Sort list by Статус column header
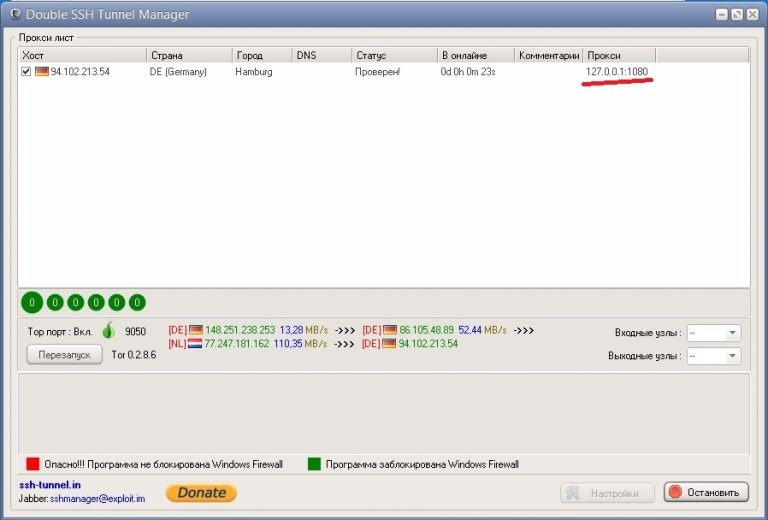This screenshot has height=520, width=768. coord(394,55)
